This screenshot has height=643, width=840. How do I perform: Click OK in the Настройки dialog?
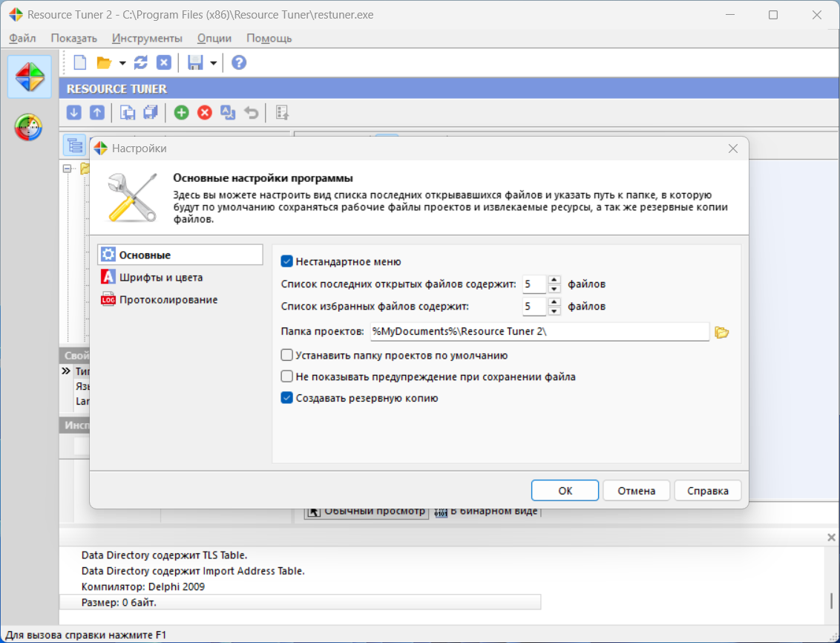point(565,490)
